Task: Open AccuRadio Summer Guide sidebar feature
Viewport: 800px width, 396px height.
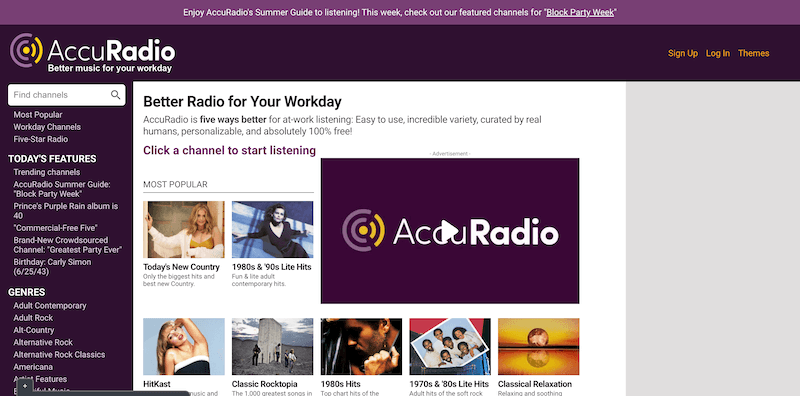Action: coord(62,189)
